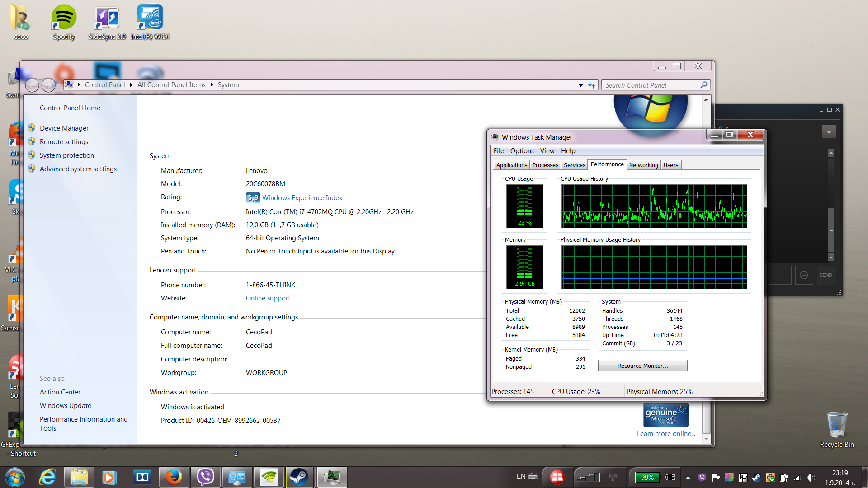
Task: Open Spotify desktop shortcut
Action: point(64,22)
